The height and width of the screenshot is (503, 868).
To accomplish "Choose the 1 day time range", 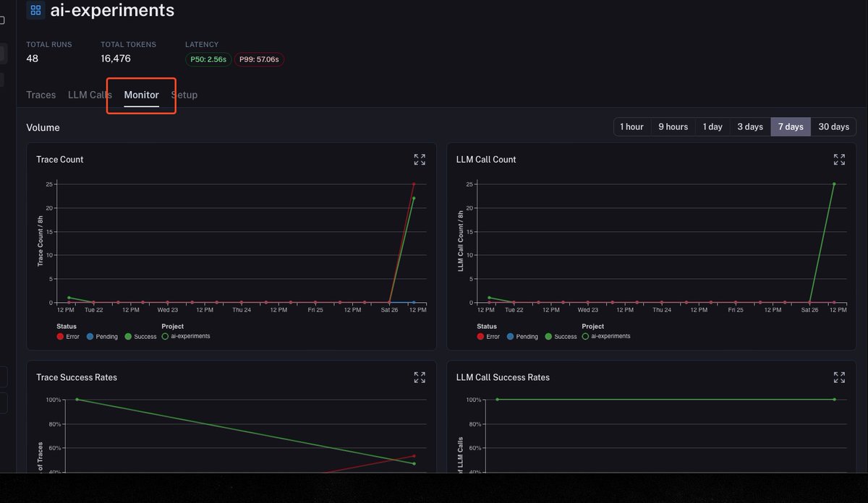I will point(712,126).
